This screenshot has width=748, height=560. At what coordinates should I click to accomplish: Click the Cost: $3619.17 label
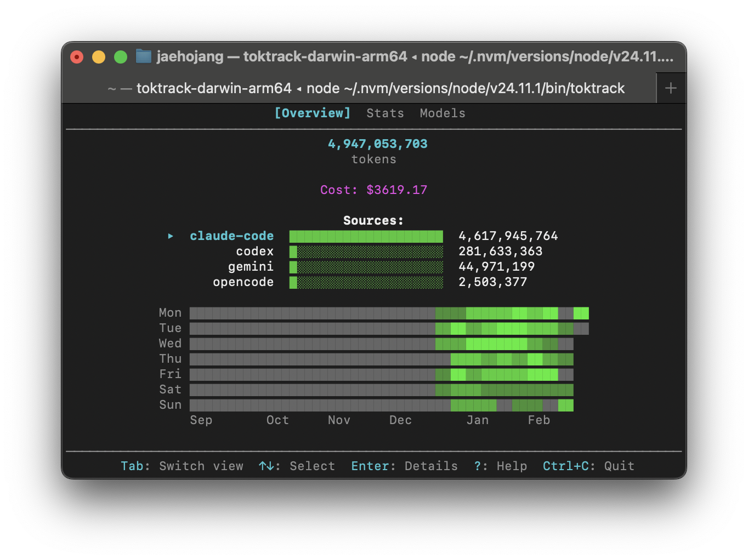[x=374, y=190]
